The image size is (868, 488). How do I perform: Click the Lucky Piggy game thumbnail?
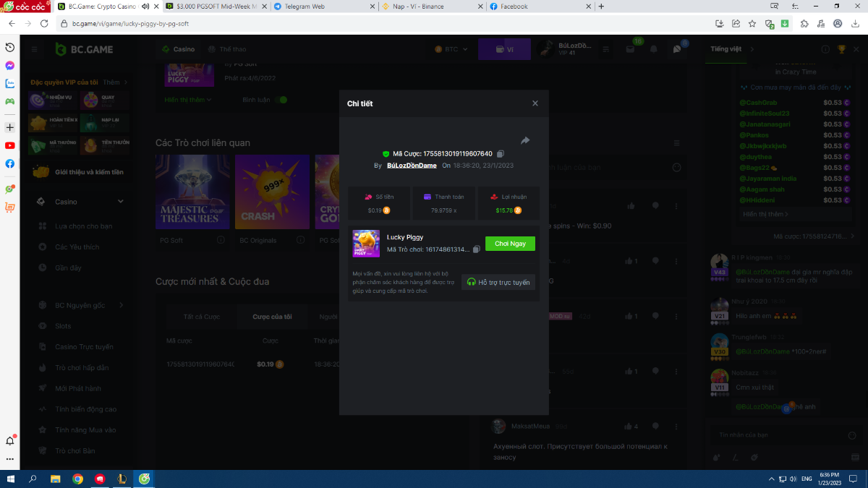pos(366,244)
